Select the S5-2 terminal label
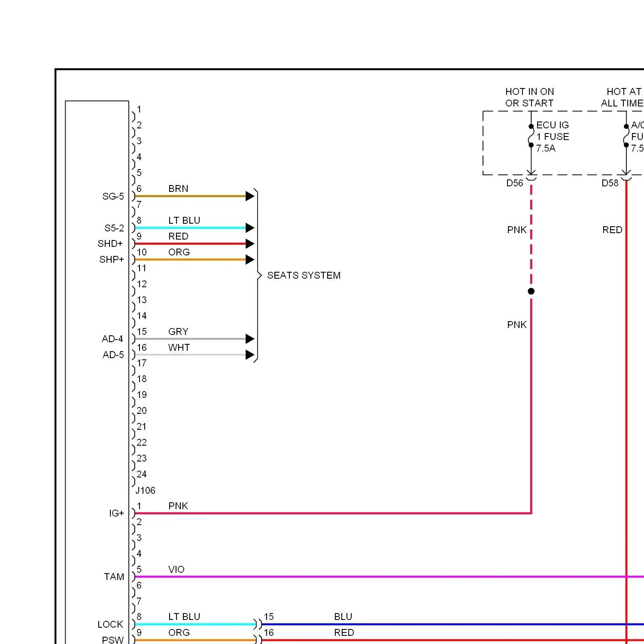This screenshot has height=644, width=644. pyautogui.click(x=114, y=228)
